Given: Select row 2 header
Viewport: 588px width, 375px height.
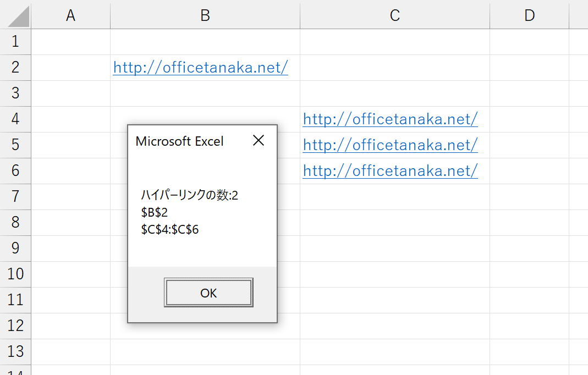Looking at the screenshot, I should click(15, 68).
